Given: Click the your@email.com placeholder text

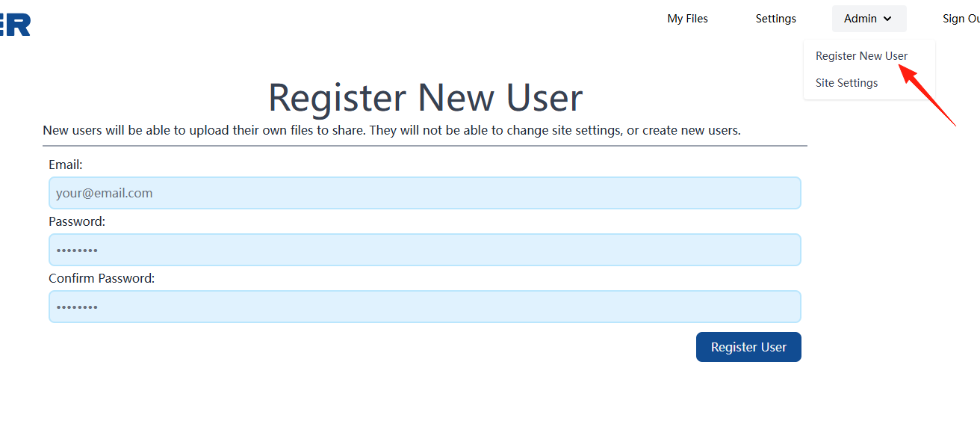Looking at the screenshot, I should (x=104, y=193).
